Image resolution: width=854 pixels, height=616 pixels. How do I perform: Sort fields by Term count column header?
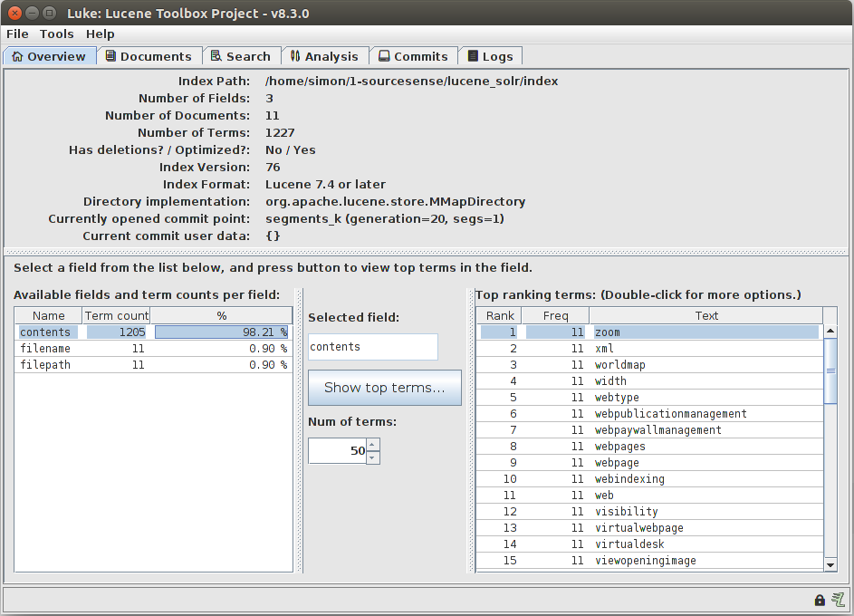click(x=117, y=315)
